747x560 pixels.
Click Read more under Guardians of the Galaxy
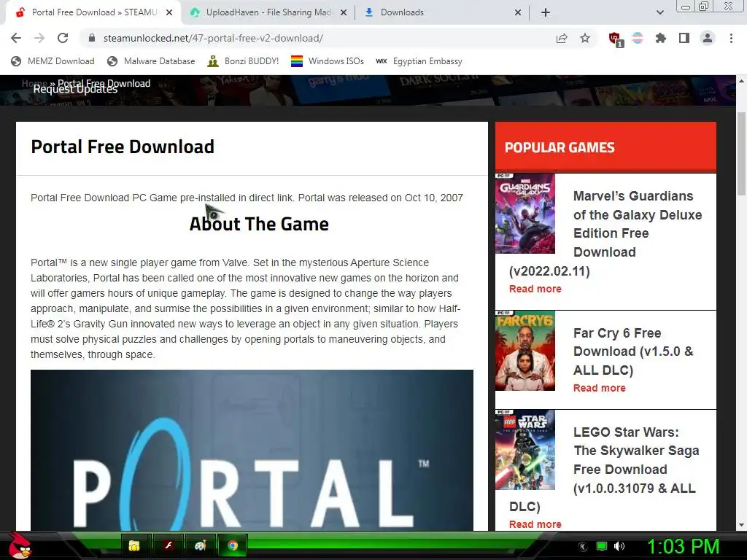pyautogui.click(x=535, y=289)
